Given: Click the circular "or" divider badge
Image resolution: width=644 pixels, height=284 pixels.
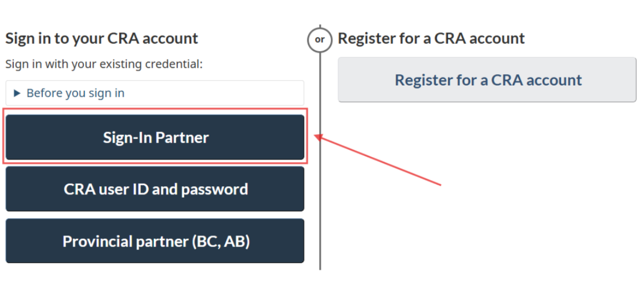Looking at the screenshot, I should [320, 40].
